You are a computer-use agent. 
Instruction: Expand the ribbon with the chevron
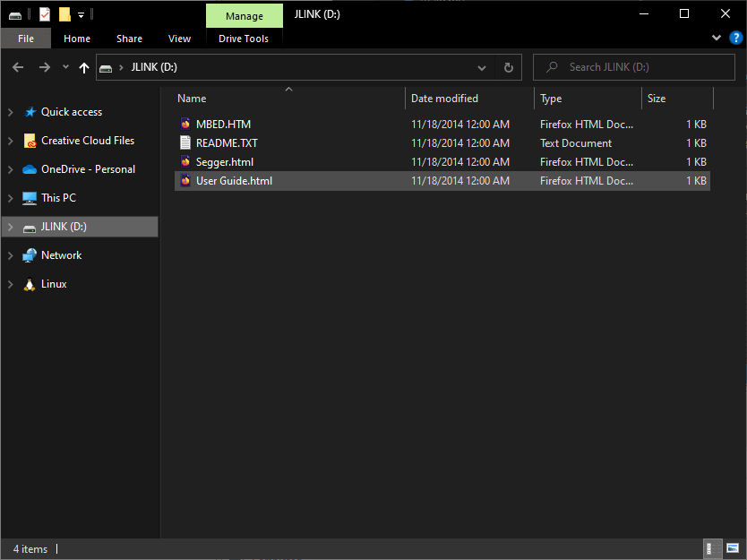(x=716, y=38)
